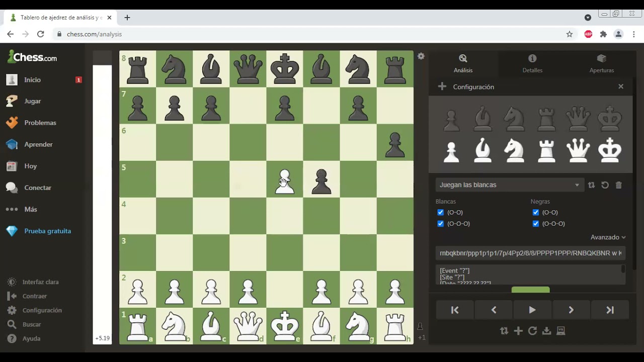This screenshot has height=362, width=644.
Task: Select the white king in setup palette
Action: tap(610, 150)
